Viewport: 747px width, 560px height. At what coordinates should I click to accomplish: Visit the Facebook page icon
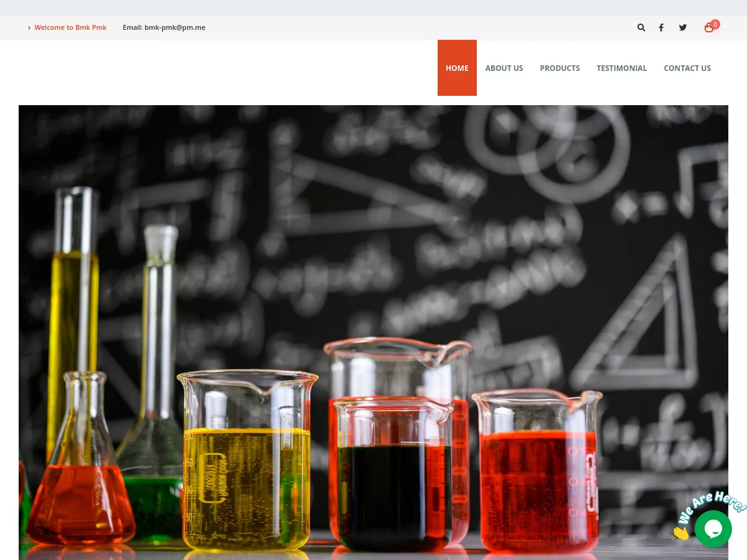pyautogui.click(x=661, y=27)
